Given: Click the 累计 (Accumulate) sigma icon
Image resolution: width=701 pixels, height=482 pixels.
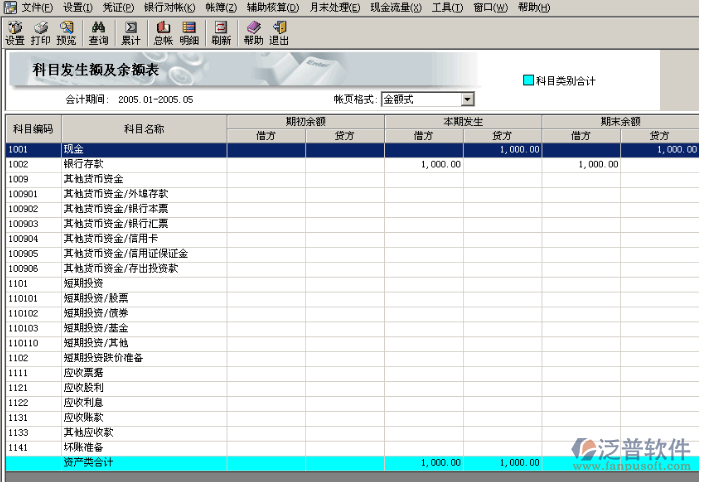Looking at the screenshot, I should (x=131, y=33).
